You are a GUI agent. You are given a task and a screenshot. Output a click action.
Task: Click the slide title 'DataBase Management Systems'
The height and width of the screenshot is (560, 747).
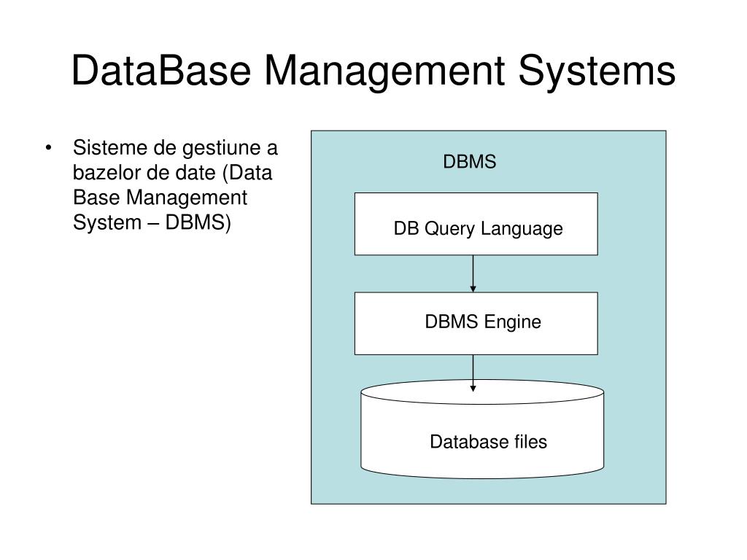373,71
